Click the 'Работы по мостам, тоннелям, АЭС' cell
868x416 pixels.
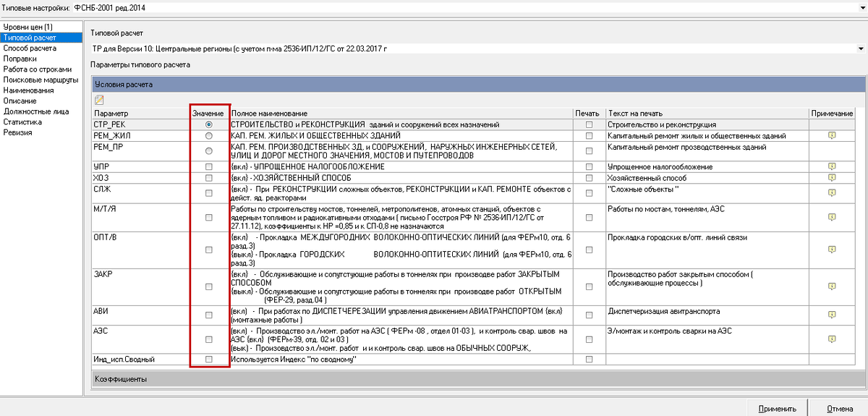click(x=707, y=217)
